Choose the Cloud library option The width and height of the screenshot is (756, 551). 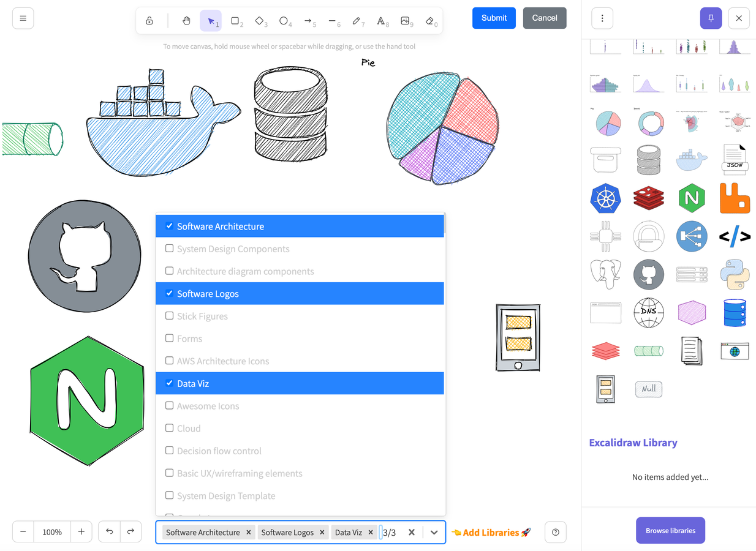click(300, 429)
